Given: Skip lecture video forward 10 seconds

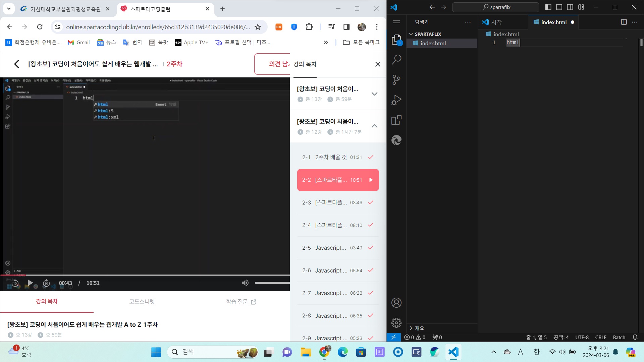Looking at the screenshot, I should click(46, 283).
